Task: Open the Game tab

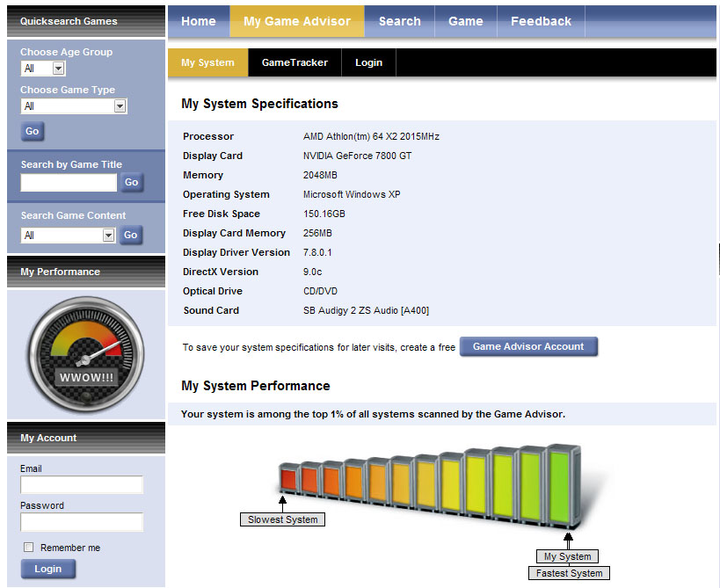Action: pyautogui.click(x=465, y=21)
